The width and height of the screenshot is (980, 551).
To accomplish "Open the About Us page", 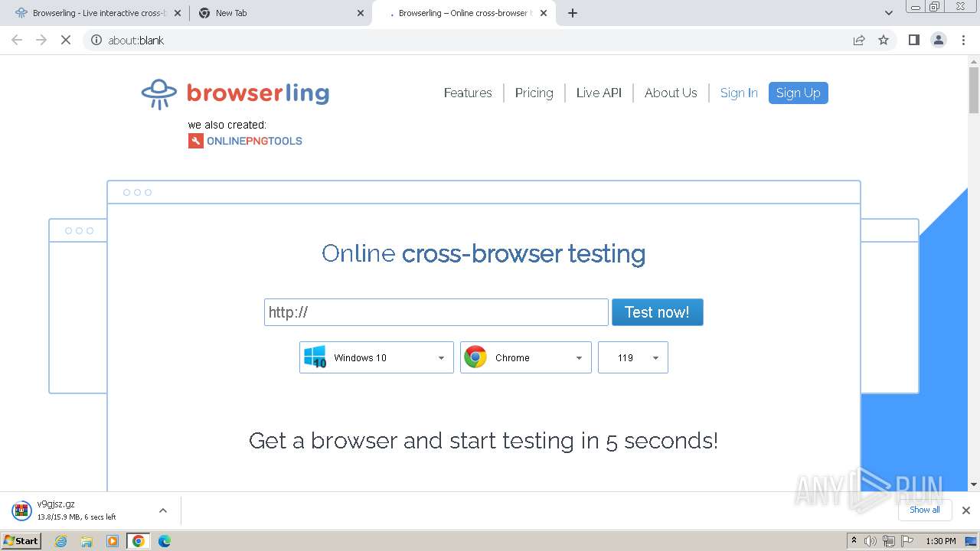I will 671,93.
